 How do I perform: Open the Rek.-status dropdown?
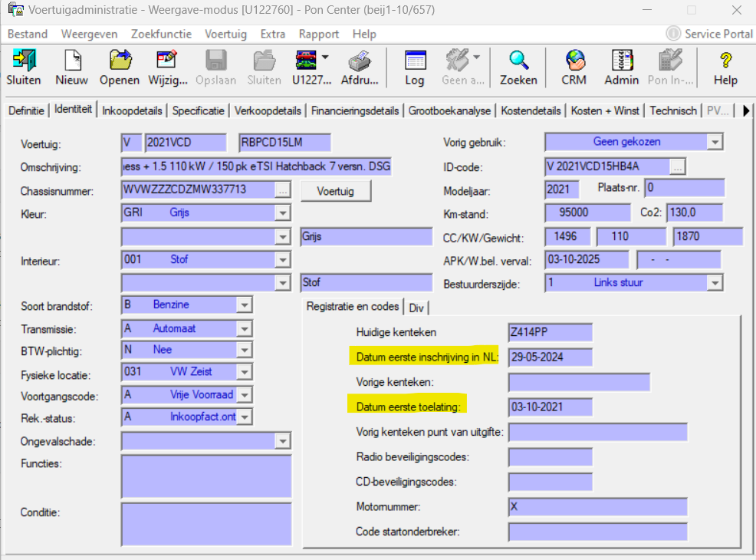245,417
